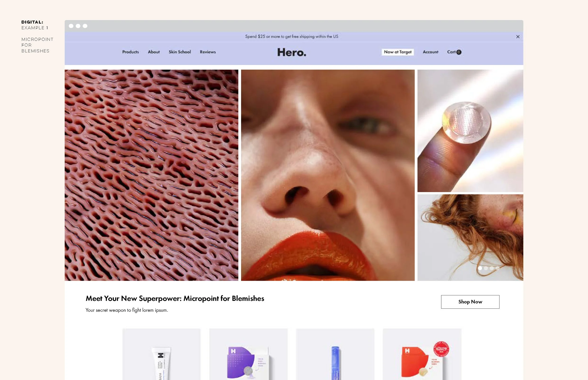Select the last carousel pagination dot
Viewport: 588px width, 380px height.
(498, 268)
